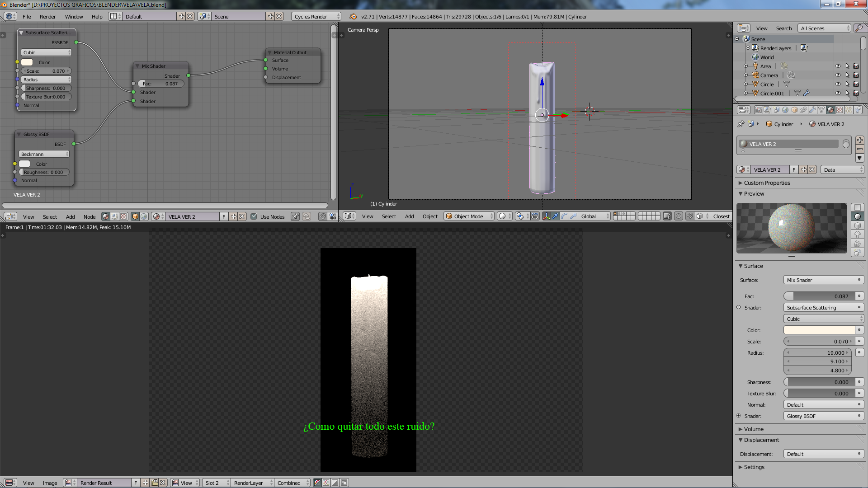Screen dimensions: 868x488
Task: Hide the Camera object in viewport
Action: [838, 75]
